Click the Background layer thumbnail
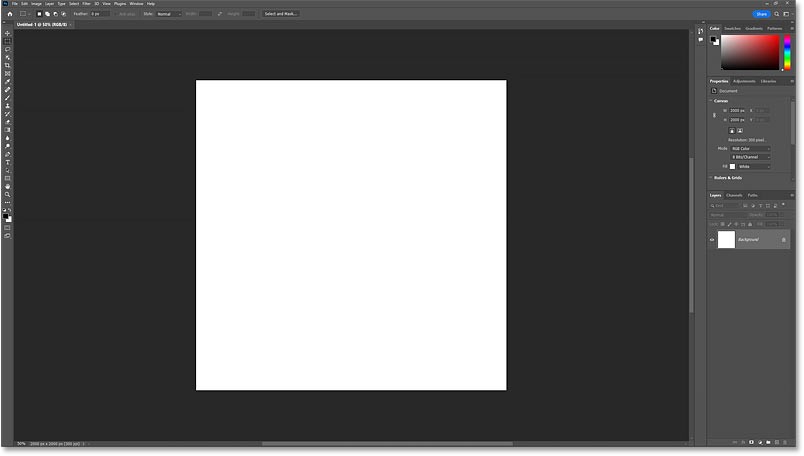Viewport: 804px width, 456px height. [726, 240]
